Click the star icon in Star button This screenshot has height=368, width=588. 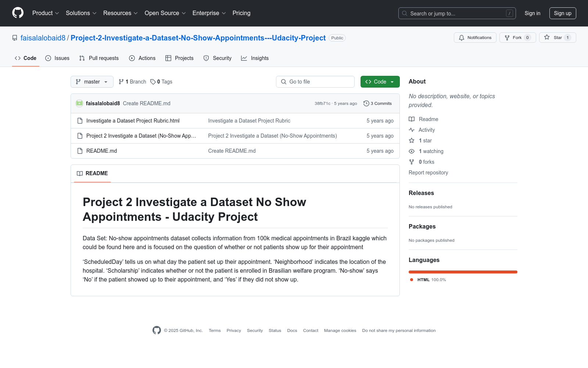547,37
